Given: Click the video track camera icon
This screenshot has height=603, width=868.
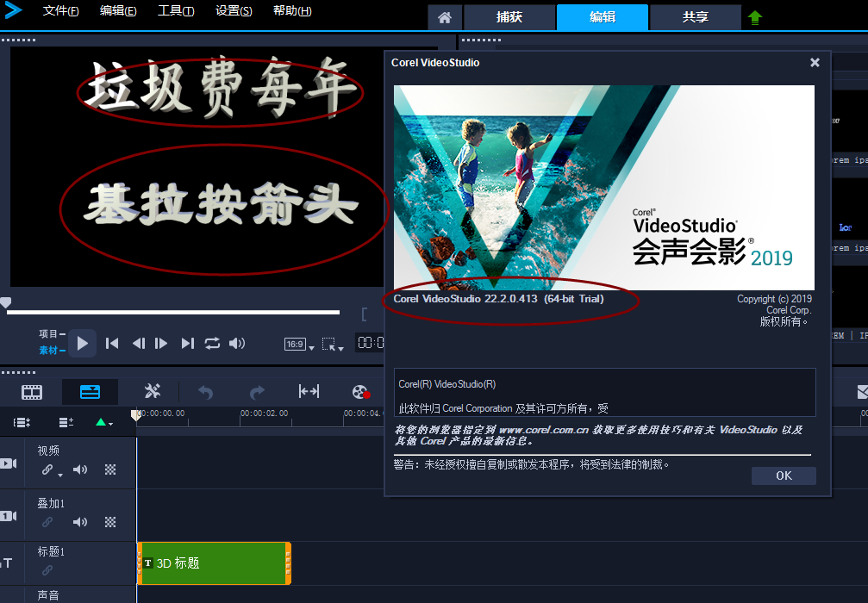Looking at the screenshot, I should tap(9, 463).
